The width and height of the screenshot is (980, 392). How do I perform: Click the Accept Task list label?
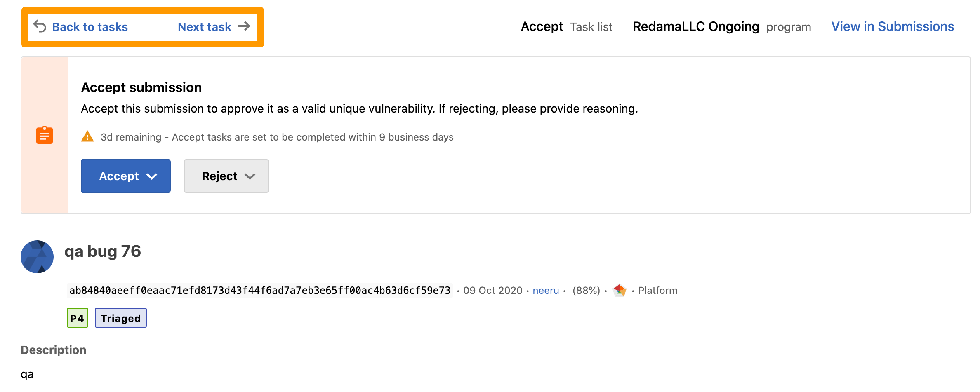click(567, 26)
